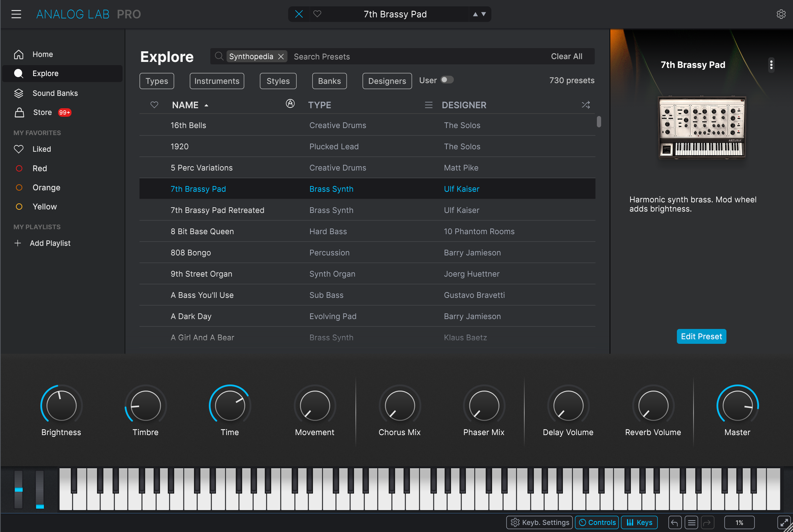Click the Edit Preset button
The image size is (793, 532).
(701, 336)
